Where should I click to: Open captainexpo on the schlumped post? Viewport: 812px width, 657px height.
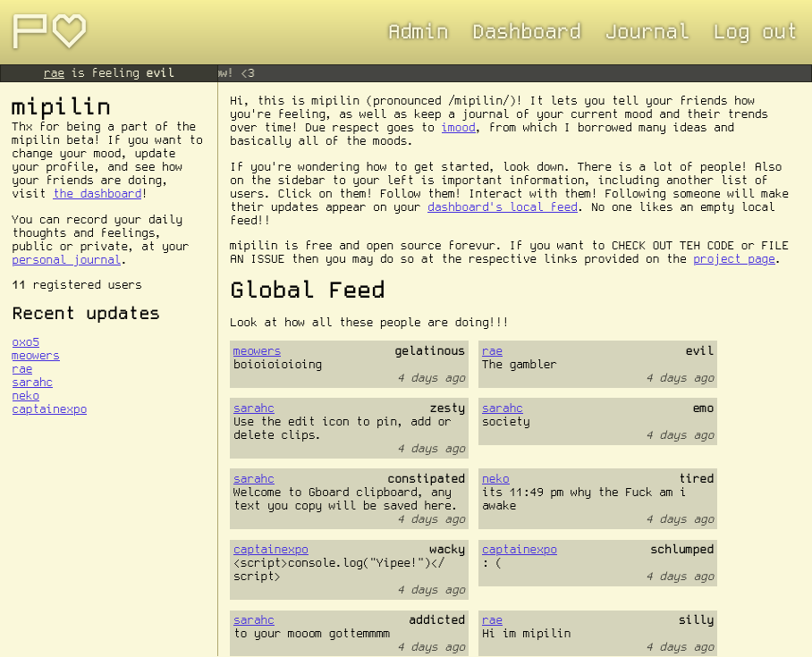click(520, 550)
